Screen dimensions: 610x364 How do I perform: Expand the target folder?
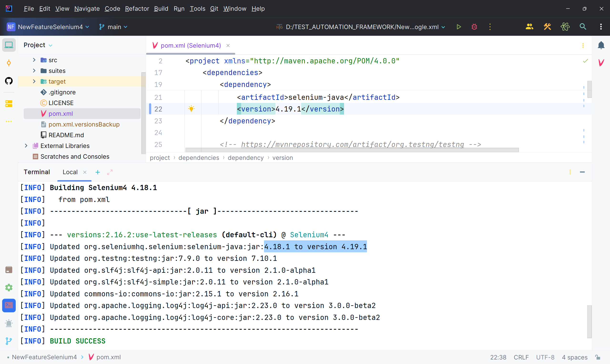[x=34, y=81]
